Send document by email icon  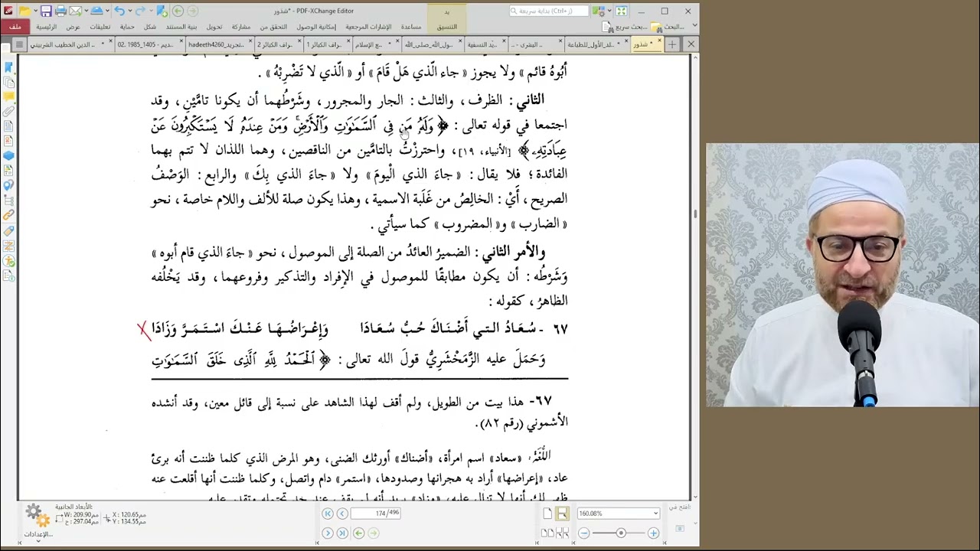click(x=75, y=11)
